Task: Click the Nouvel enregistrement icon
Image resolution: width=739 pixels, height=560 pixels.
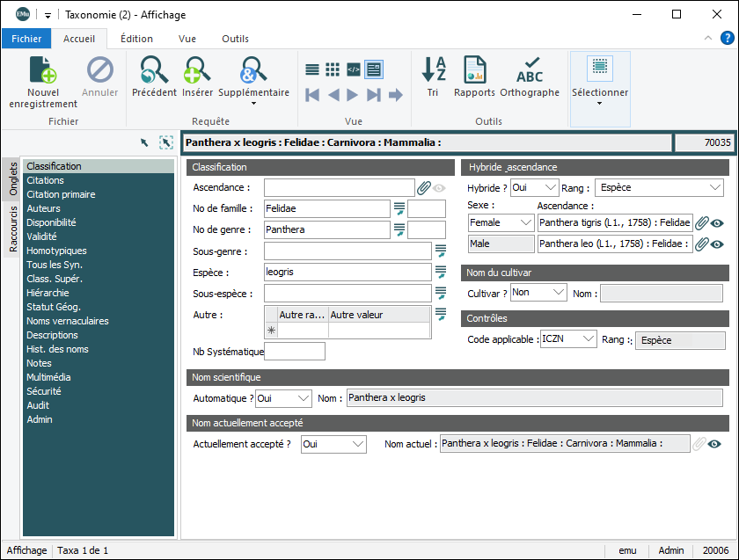Action: pos(42,70)
